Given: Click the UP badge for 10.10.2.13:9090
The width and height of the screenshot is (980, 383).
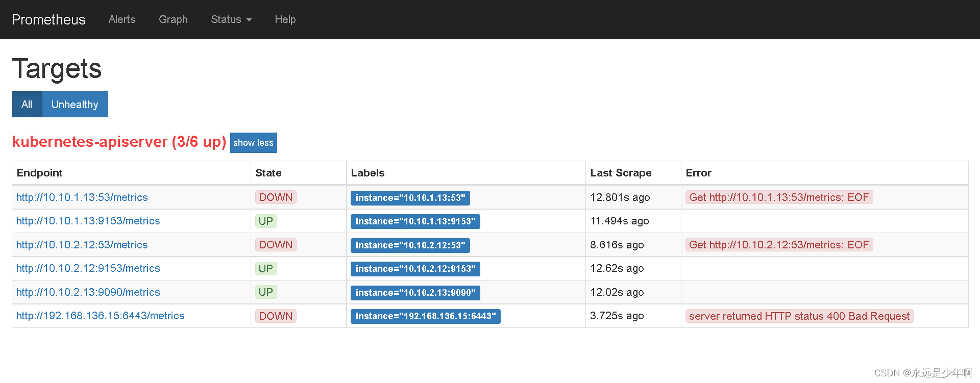Looking at the screenshot, I should tap(266, 292).
